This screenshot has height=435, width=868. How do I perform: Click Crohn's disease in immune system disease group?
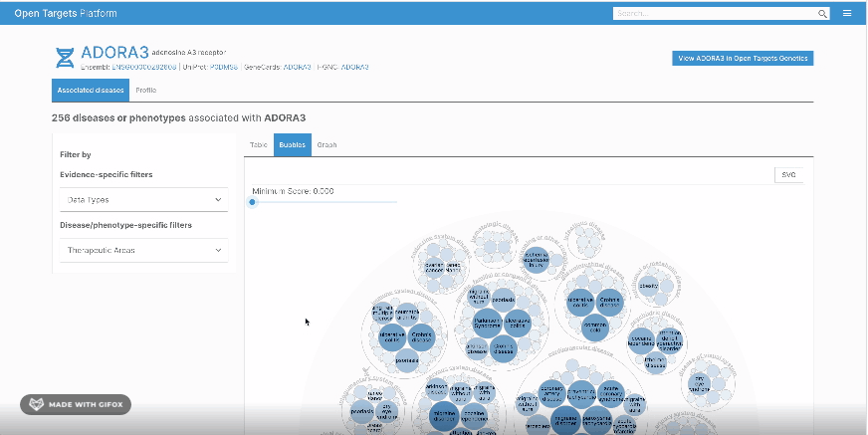click(421, 337)
